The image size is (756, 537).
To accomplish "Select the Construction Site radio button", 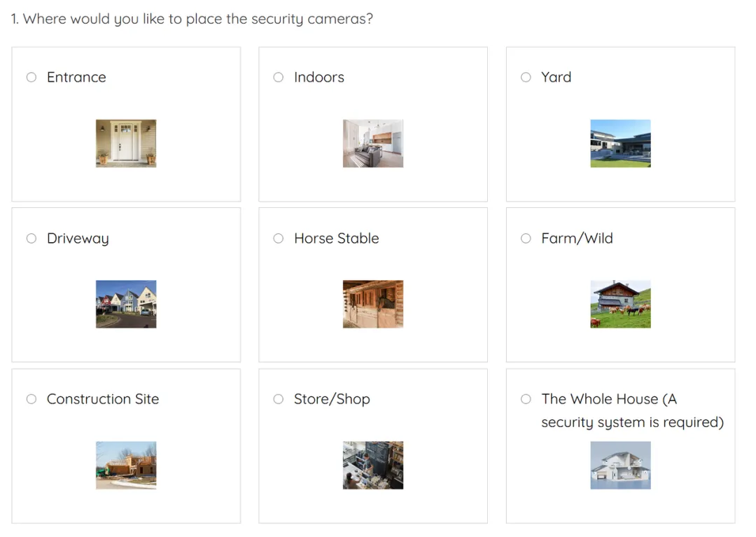I will (x=31, y=398).
